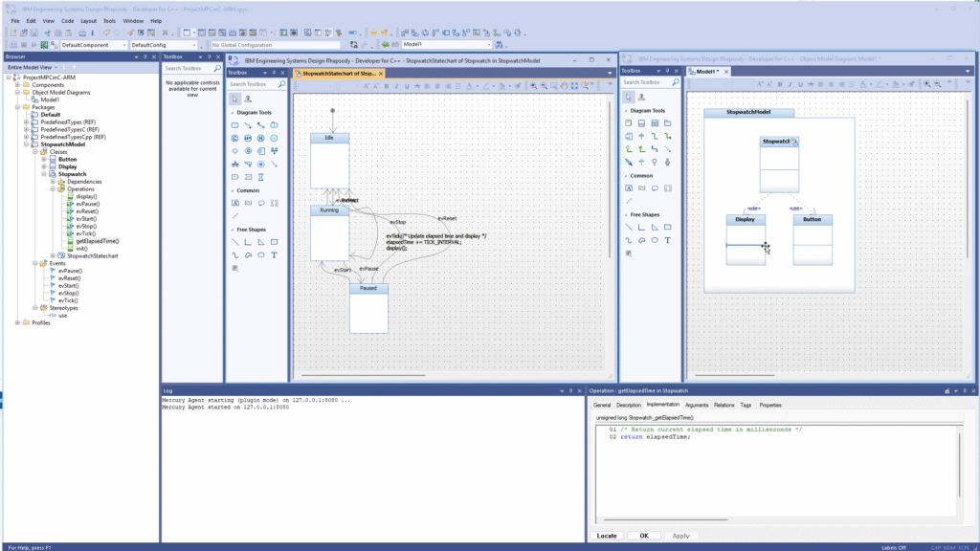Click the OK button
Image resolution: width=980 pixels, height=551 pixels.
(644, 536)
